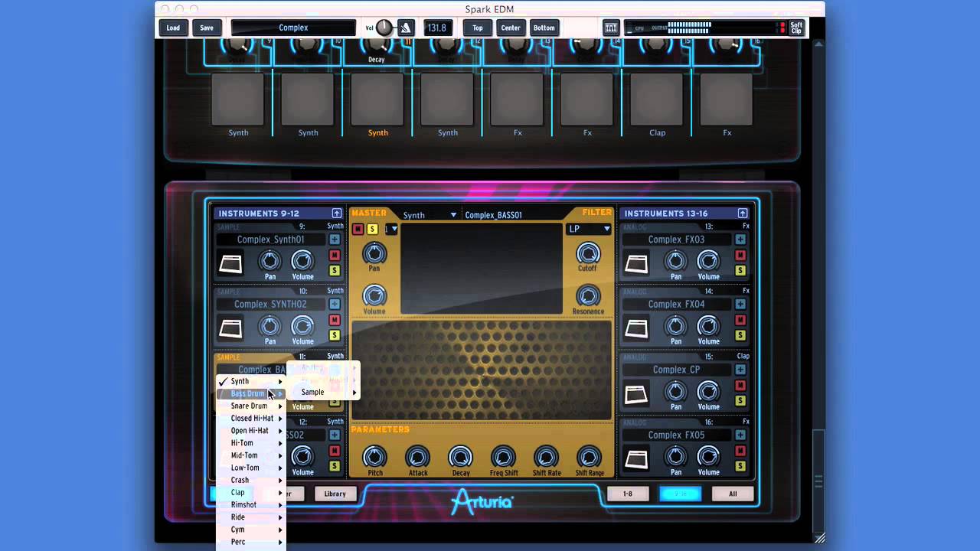Click the pad icon for Complex_FX05

(636, 460)
